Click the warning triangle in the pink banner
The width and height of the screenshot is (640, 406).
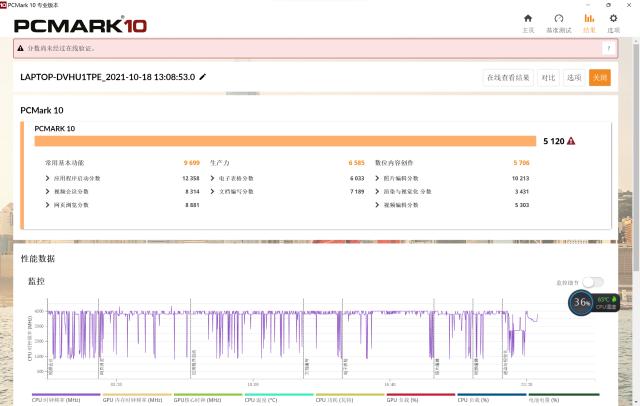tap(20, 48)
